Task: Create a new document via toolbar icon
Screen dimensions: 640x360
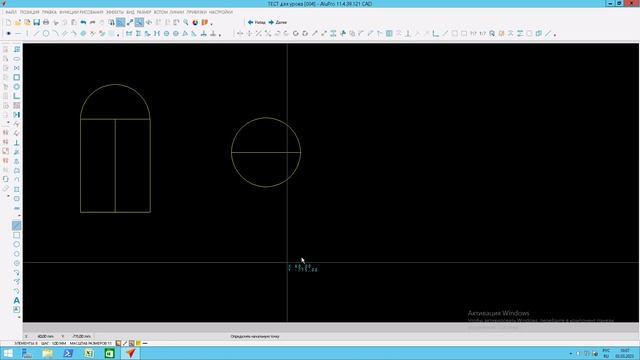Action: 8,22
